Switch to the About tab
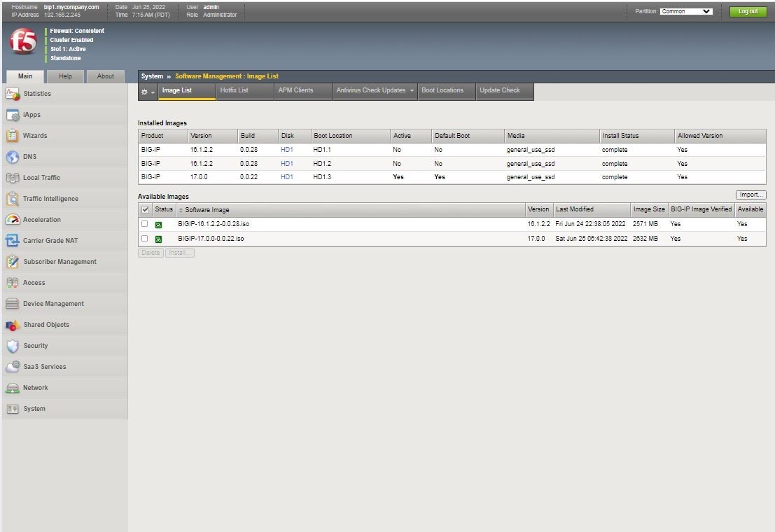This screenshot has width=775, height=532. (x=105, y=76)
